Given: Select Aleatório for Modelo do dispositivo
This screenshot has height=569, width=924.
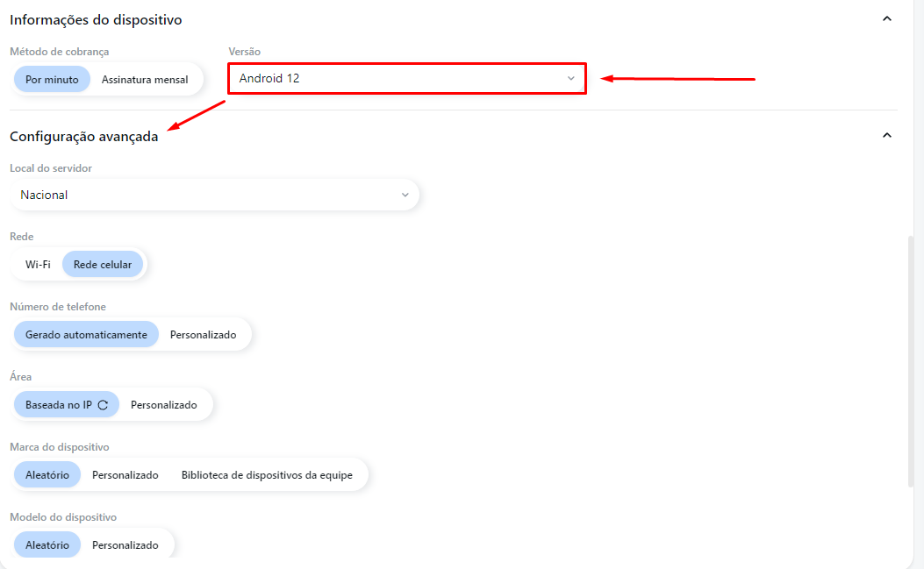Looking at the screenshot, I should pyautogui.click(x=47, y=544).
